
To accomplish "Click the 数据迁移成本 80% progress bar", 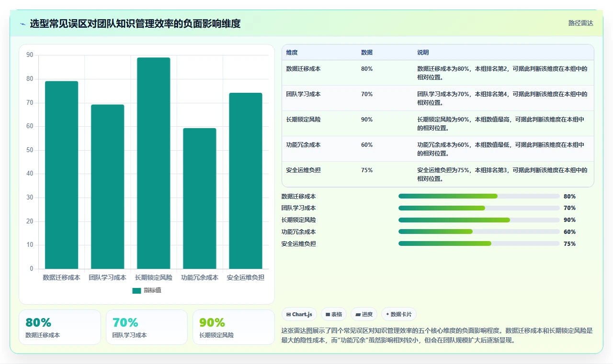I will click(479, 196).
